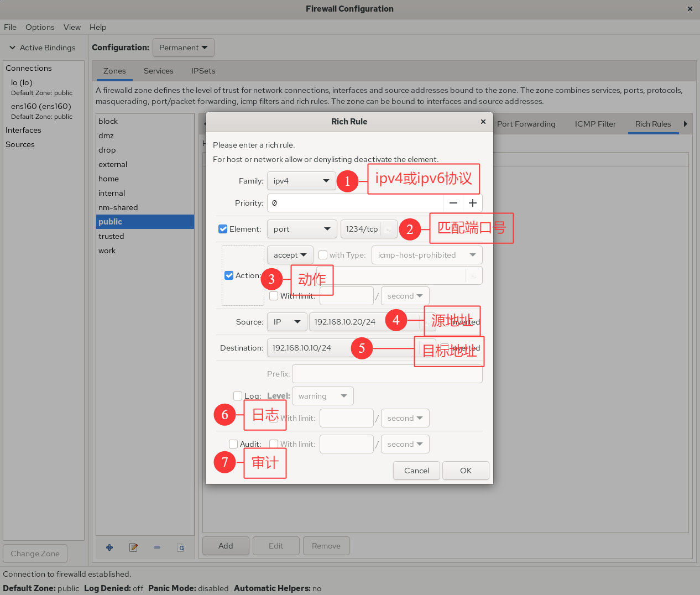Click the add zone plus icon
This screenshot has height=595, width=700.
[109, 547]
